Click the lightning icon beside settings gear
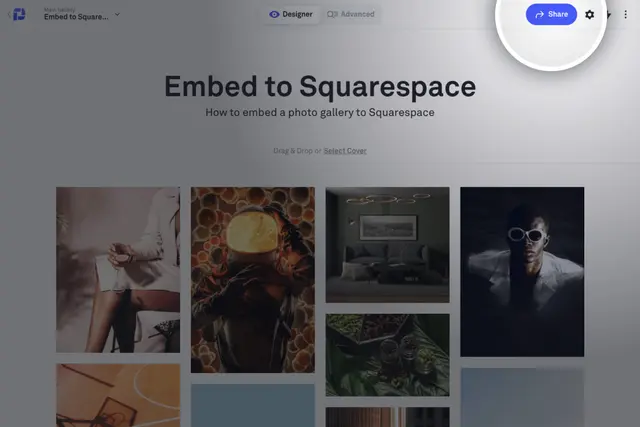 (608, 15)
